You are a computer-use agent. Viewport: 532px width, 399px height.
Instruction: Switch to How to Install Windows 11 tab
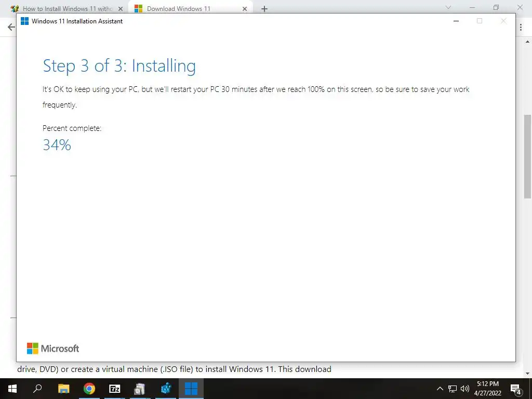pos(68,9)
